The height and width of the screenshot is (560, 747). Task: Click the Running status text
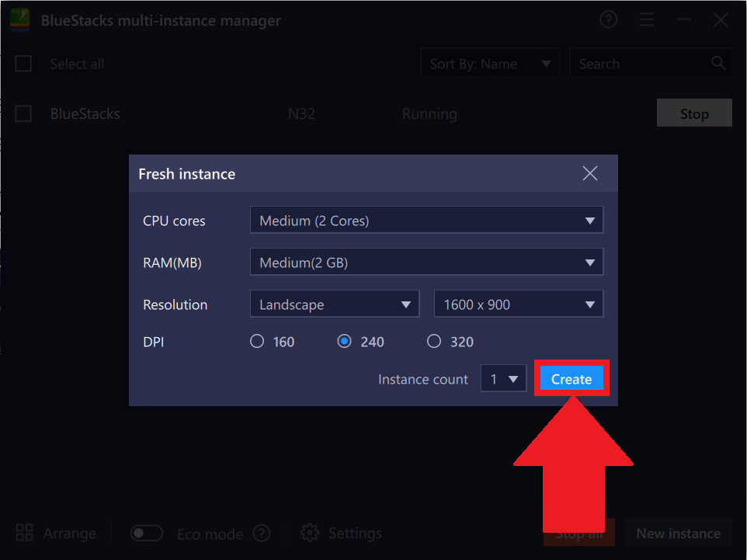(x=429, y=114)
